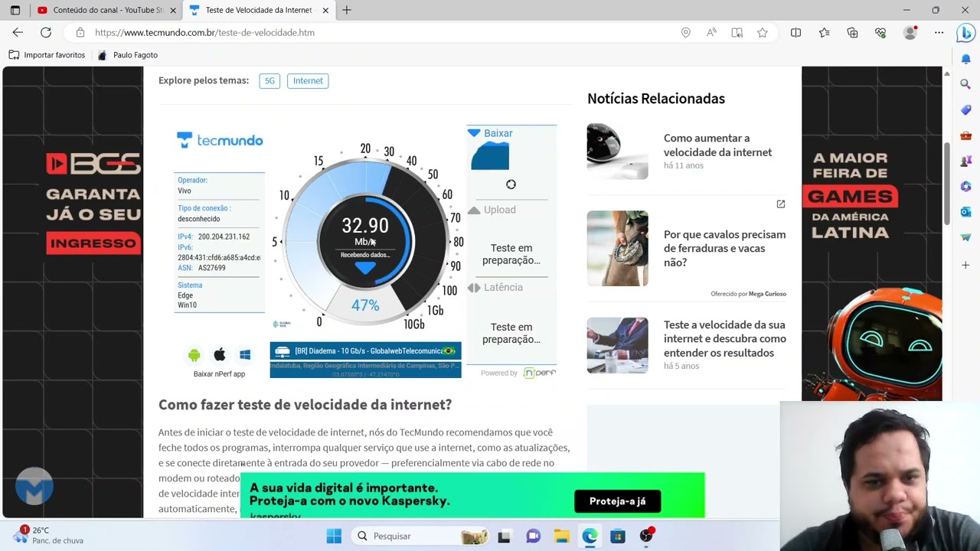Open Como aumentar a velocidade article

pos(717,145)
